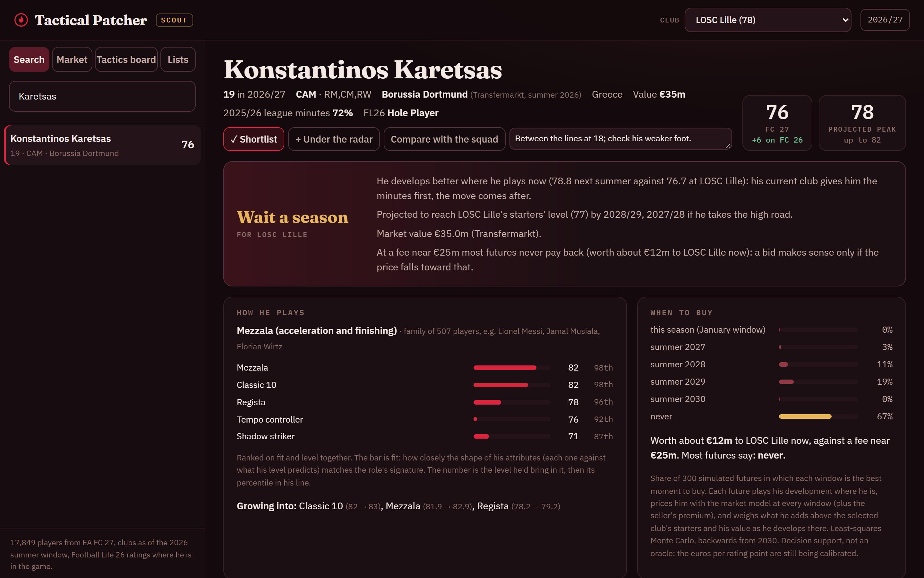Viewport: 924px width, 578px height.
Task: Click the Mezzala (acceleration and finishing) heading
Action: click(x=317, y=331)
